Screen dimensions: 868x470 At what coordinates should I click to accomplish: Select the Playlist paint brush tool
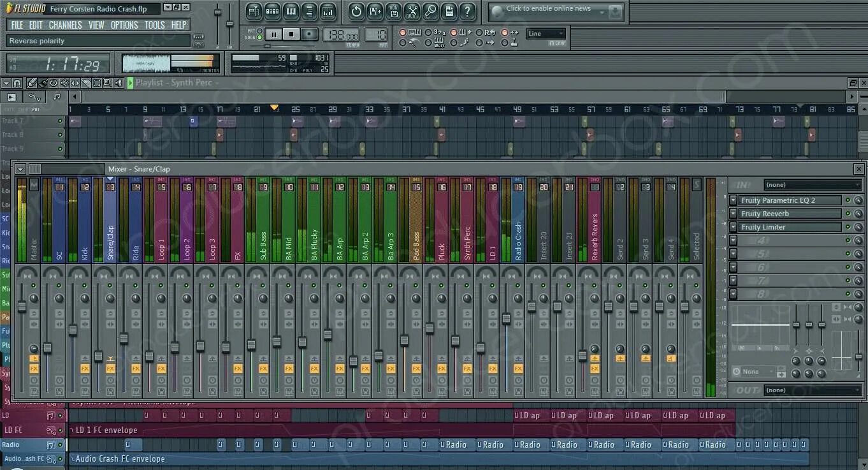pyautogui.click(x=43, y=83)
